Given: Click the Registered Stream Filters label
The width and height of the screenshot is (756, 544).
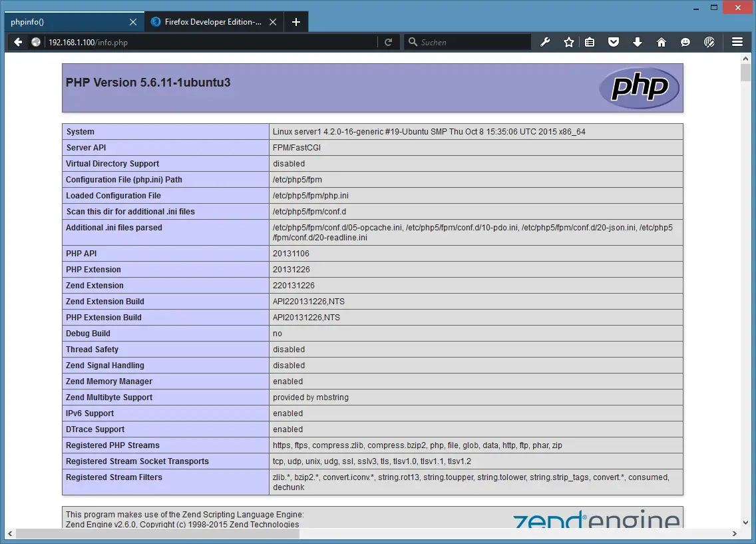Looking at the screenshot, I should (x=114, y=477).
